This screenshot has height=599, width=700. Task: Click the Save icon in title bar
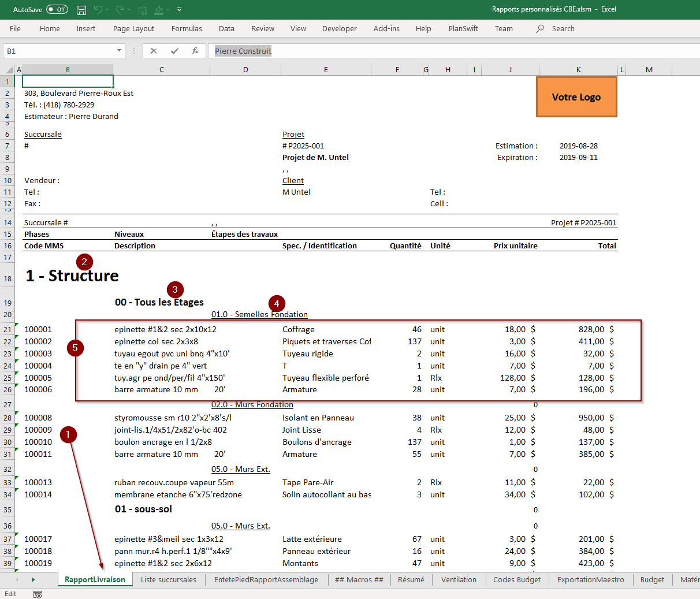(x=81, y=10)
